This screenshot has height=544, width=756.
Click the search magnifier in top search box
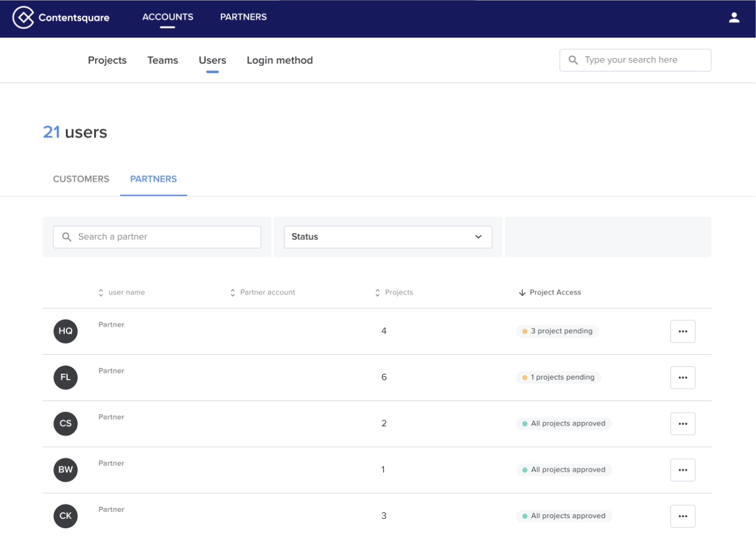coord(573,60)
